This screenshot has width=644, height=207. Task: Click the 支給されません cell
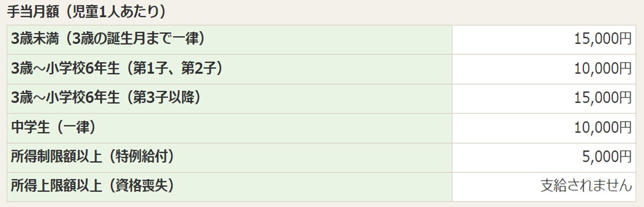tap(586, 186)
